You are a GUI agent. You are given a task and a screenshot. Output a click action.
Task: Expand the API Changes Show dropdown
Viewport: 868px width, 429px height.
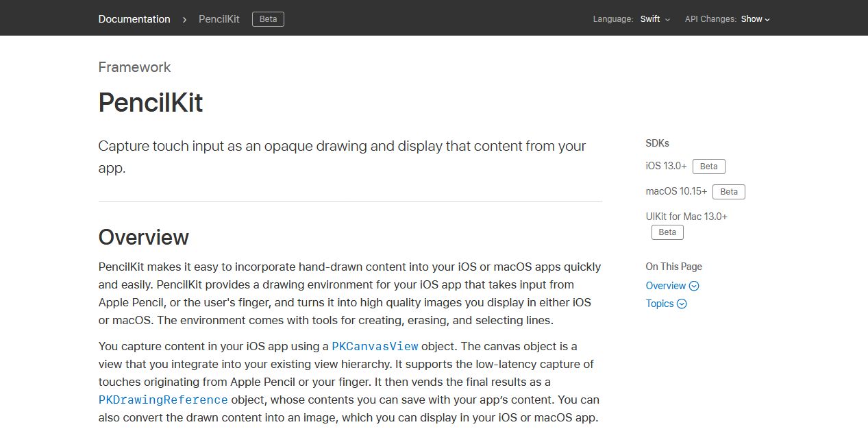pos(756,19)
